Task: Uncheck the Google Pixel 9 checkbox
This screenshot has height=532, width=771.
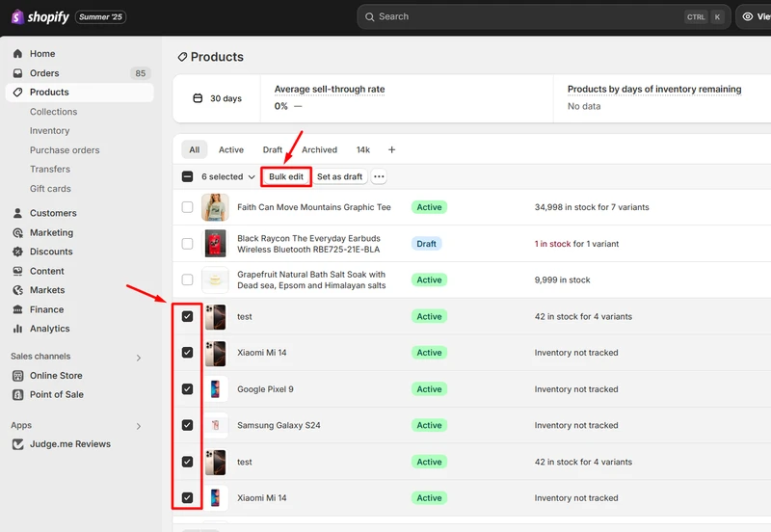Action: point(187,389)
